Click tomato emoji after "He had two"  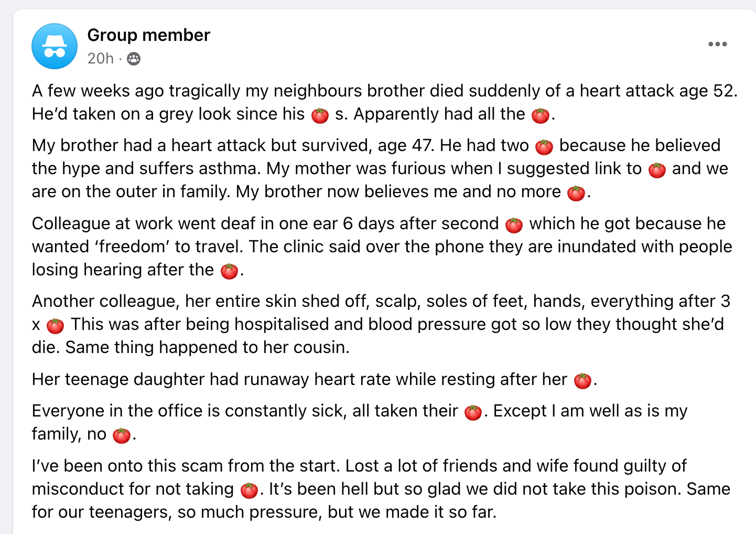(x=544, y=146)
